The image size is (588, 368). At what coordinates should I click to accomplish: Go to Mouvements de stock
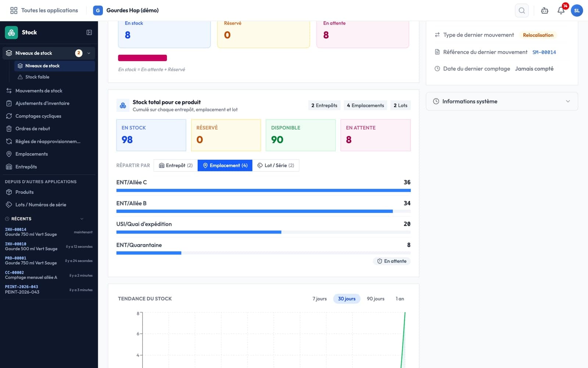click(x=49, y=91)
